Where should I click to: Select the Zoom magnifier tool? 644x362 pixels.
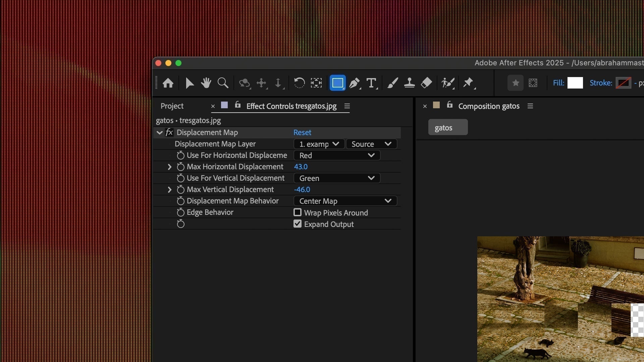pyautogui.click(x=223, y=83)
